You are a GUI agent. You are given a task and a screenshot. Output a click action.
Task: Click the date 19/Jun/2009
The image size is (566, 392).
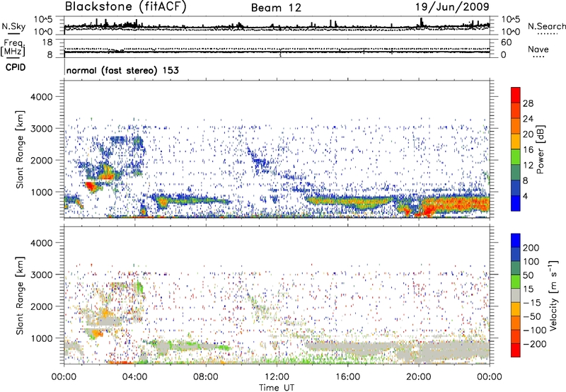tap(452, 7)
